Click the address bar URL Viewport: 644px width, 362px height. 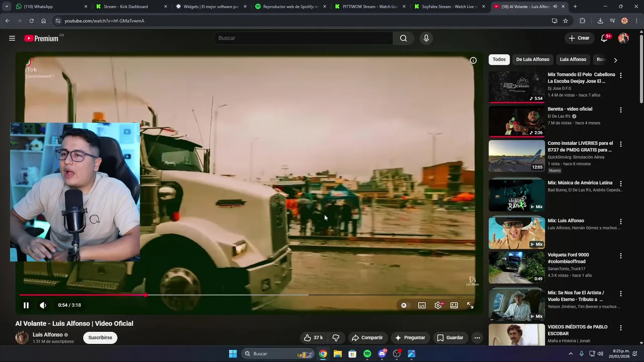point(104,21)
